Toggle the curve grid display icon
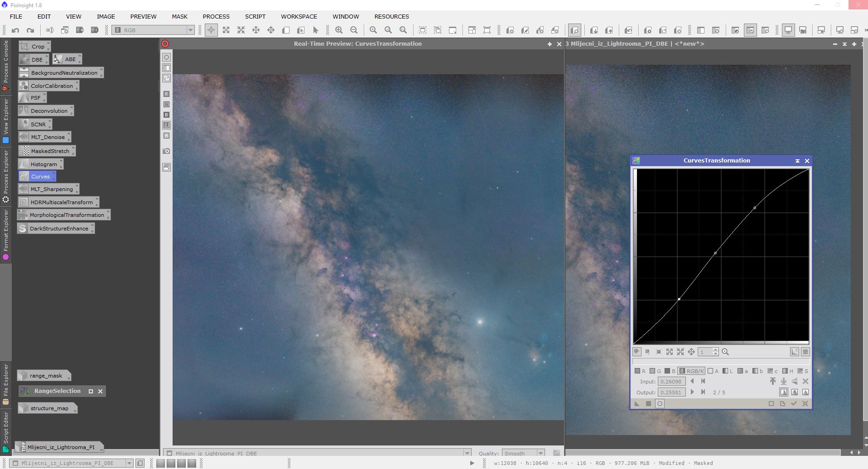This screenshot has height=469, width=868. tap(805, 352)
